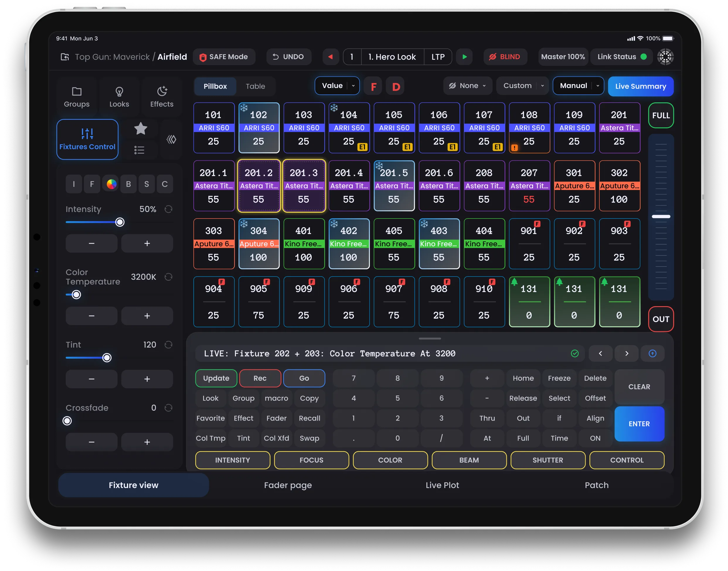
Task: Open the Fader page tab
Action: 288,485
